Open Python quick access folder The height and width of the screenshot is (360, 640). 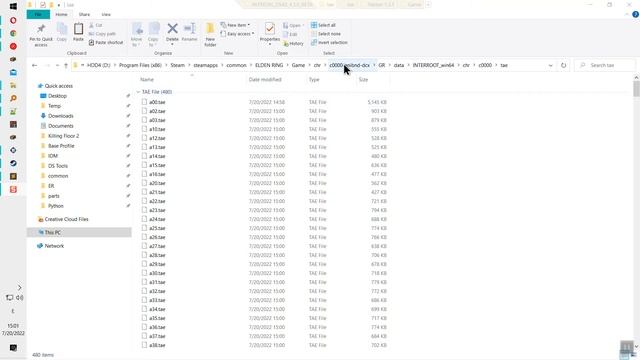pos(56,206)
